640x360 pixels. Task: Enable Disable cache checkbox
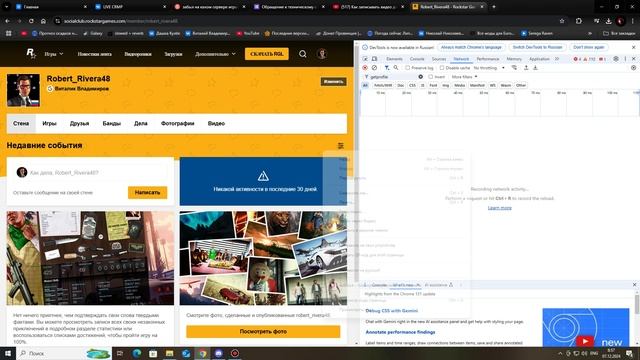(442, 68)
